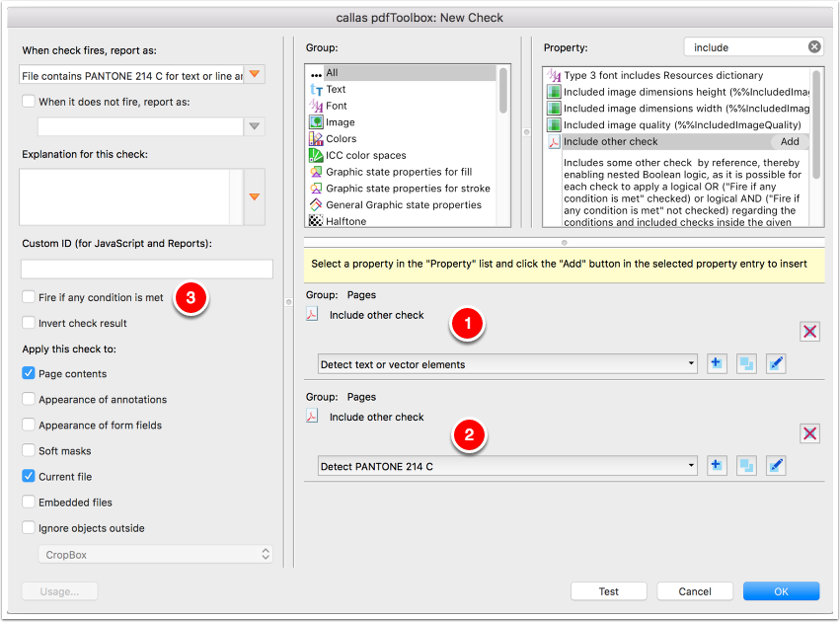Toggle 'Ignore objects outside' checkbox

point(29,527)
